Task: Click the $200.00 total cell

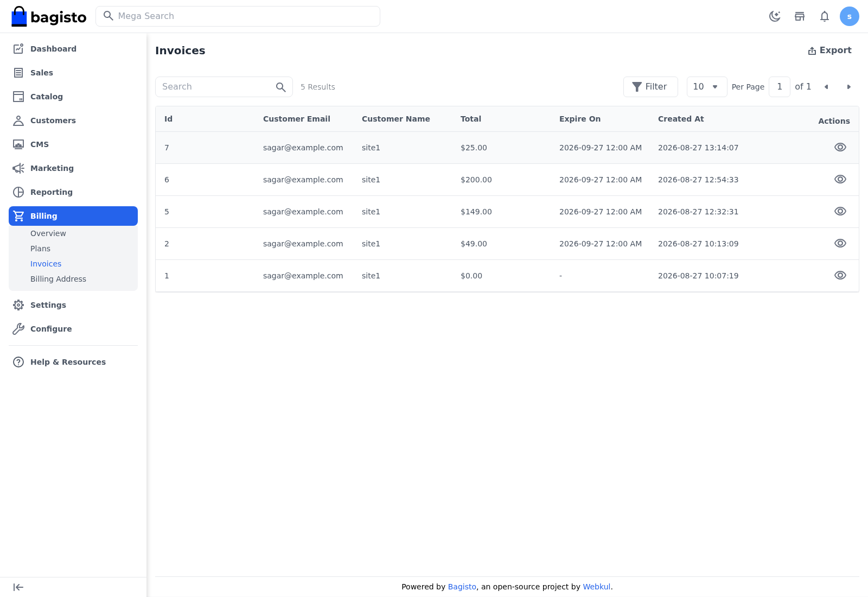Action: click(476, 180)
